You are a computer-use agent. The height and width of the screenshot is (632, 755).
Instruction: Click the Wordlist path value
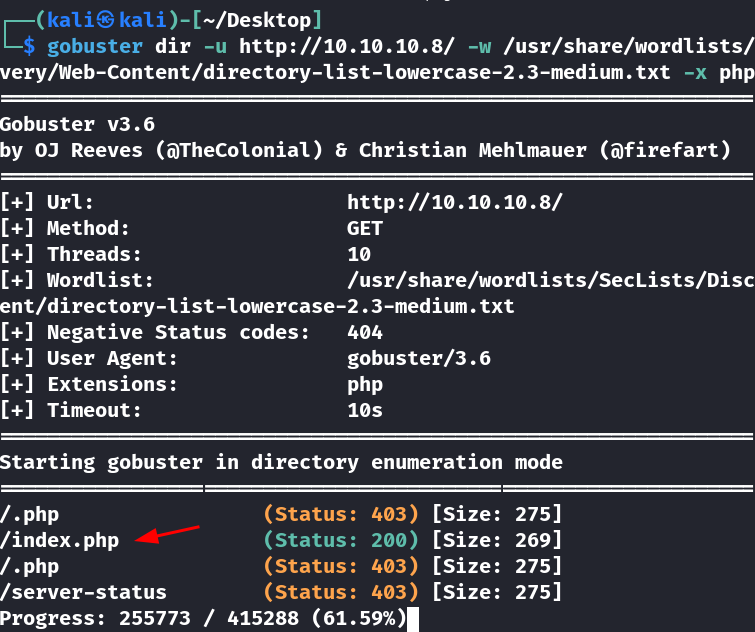click(551, 280)
